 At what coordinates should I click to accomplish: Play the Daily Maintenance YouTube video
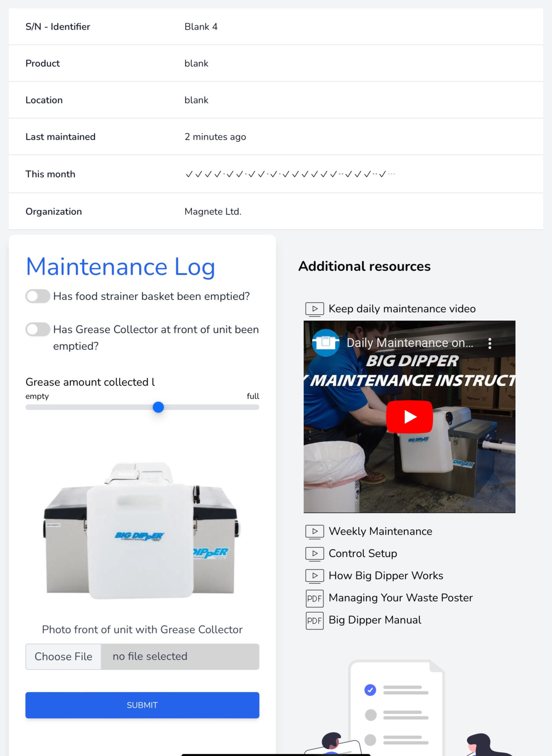pyautogui.click(x=409, y=417)
